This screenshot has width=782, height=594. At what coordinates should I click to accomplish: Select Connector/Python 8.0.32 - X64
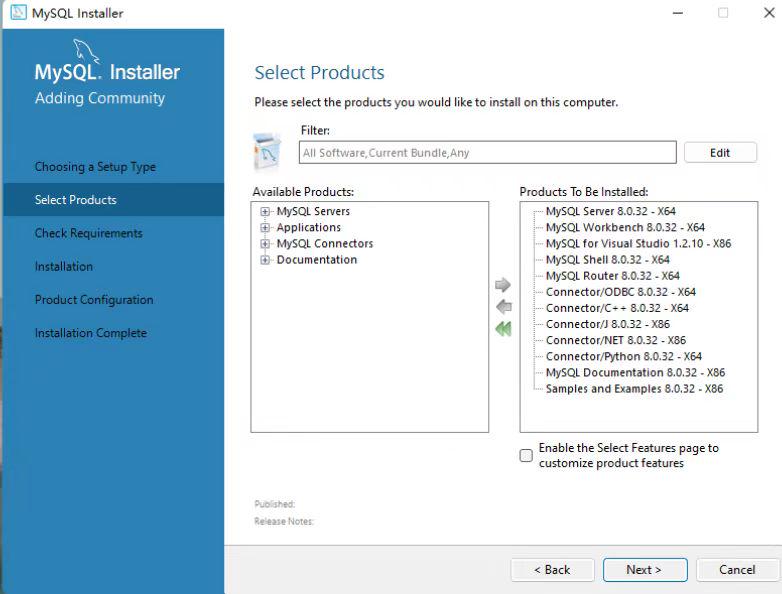[623, 357]
